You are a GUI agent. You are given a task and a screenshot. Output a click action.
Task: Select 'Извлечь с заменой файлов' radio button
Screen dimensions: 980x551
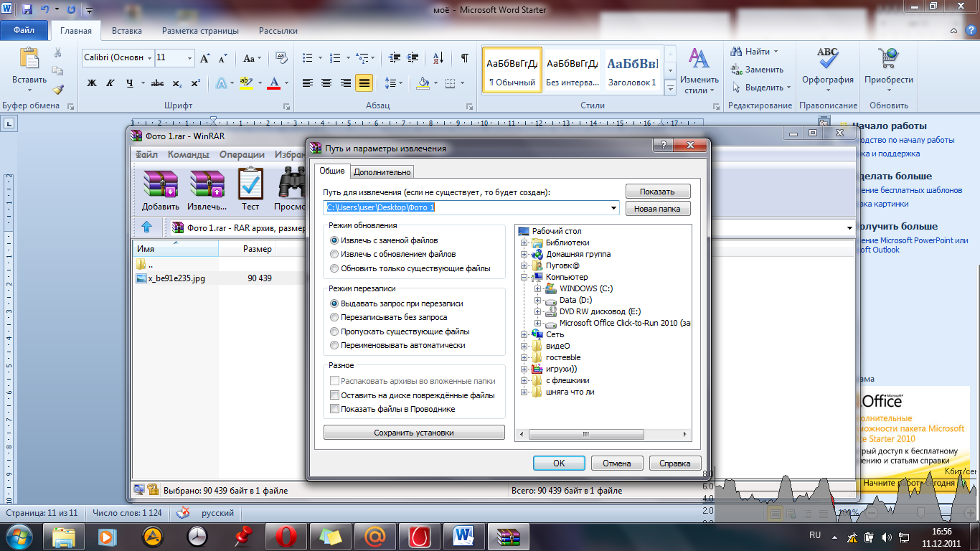pyautogui.click(x=334, y=240)
